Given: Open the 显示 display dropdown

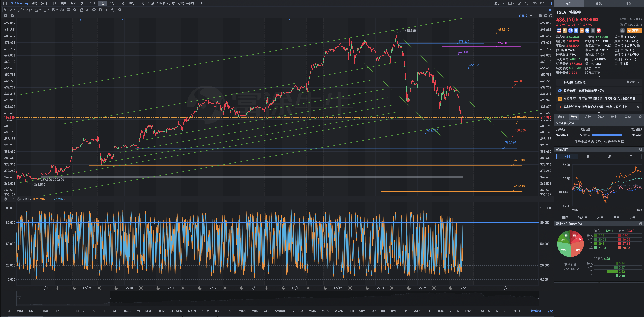Looking at the screenshot, I should tap(499, 3).
